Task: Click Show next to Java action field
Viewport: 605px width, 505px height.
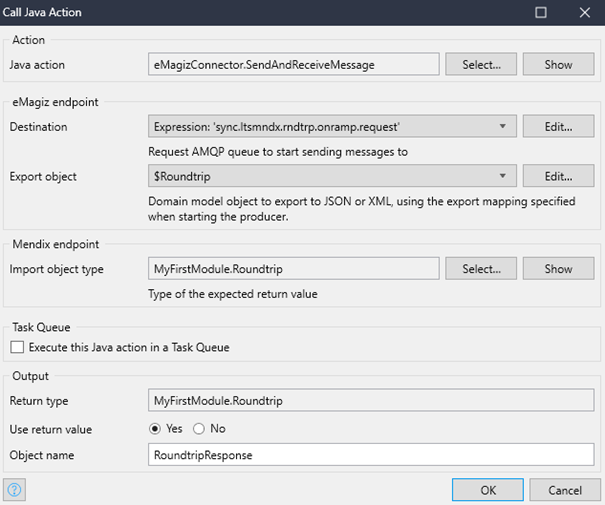Action: 558,64
